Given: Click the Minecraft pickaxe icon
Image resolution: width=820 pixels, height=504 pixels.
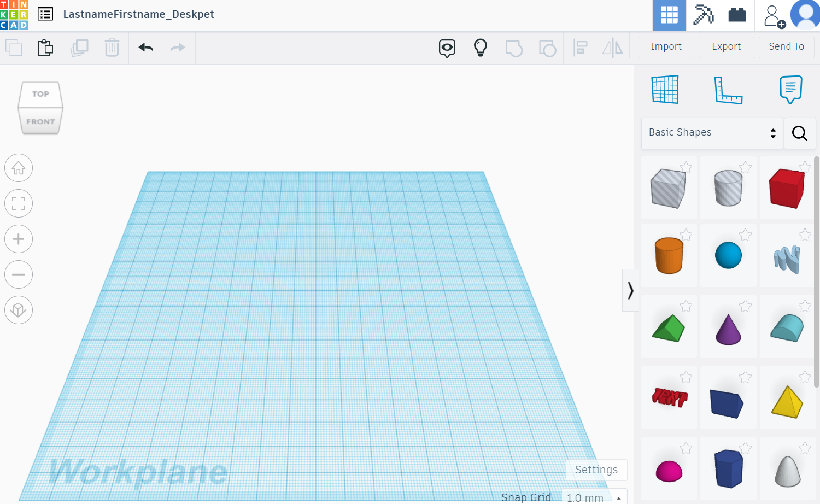Looking at the screenshot, I should [x=704, y=15].
